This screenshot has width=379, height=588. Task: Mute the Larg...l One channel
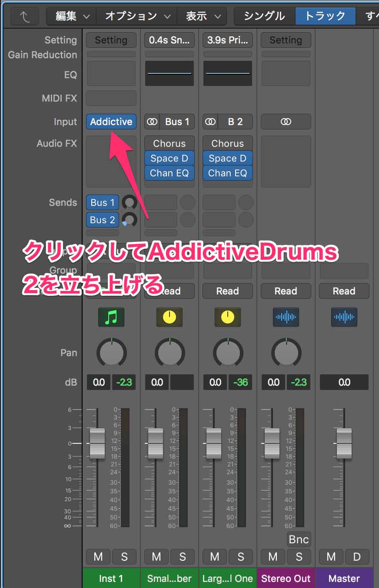215,557
